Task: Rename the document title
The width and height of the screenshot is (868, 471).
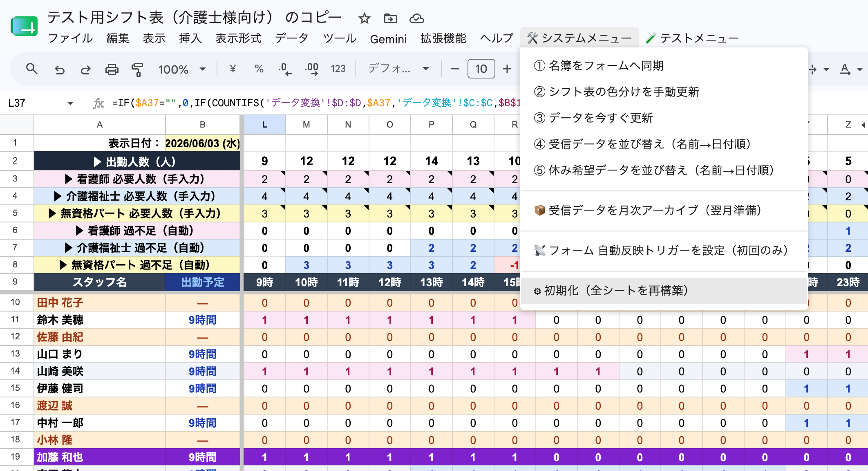Action: (x=194, y=18)
